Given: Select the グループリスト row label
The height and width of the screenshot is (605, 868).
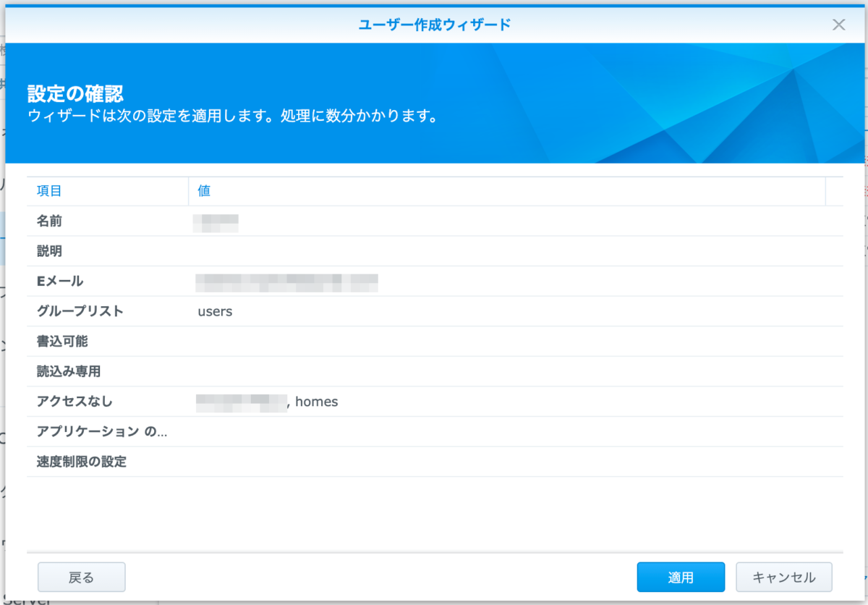Looking at the screenshot, I should tap(80, 311).
